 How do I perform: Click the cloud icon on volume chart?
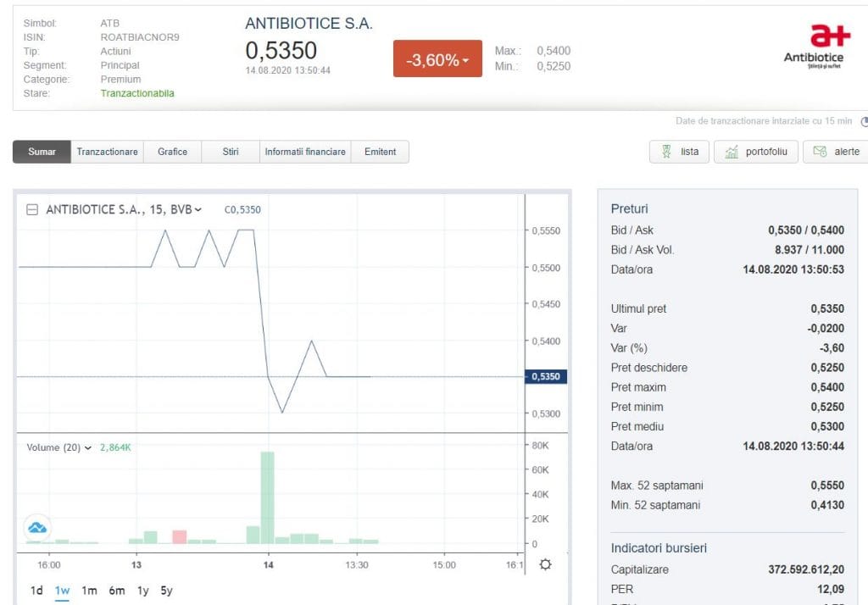click(x=37, y=528)
